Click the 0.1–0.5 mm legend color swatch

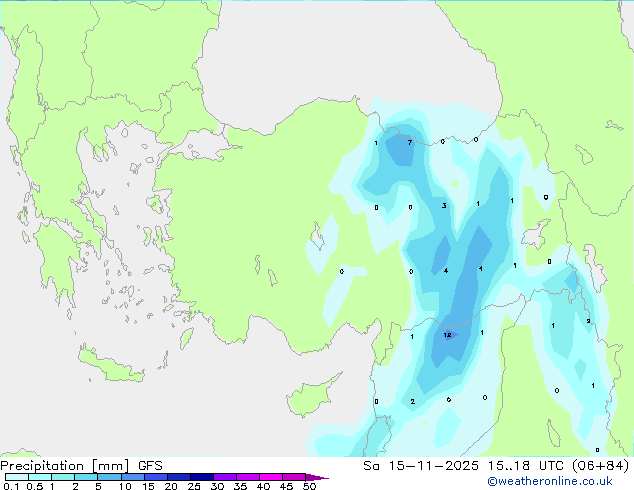(17, 477)
